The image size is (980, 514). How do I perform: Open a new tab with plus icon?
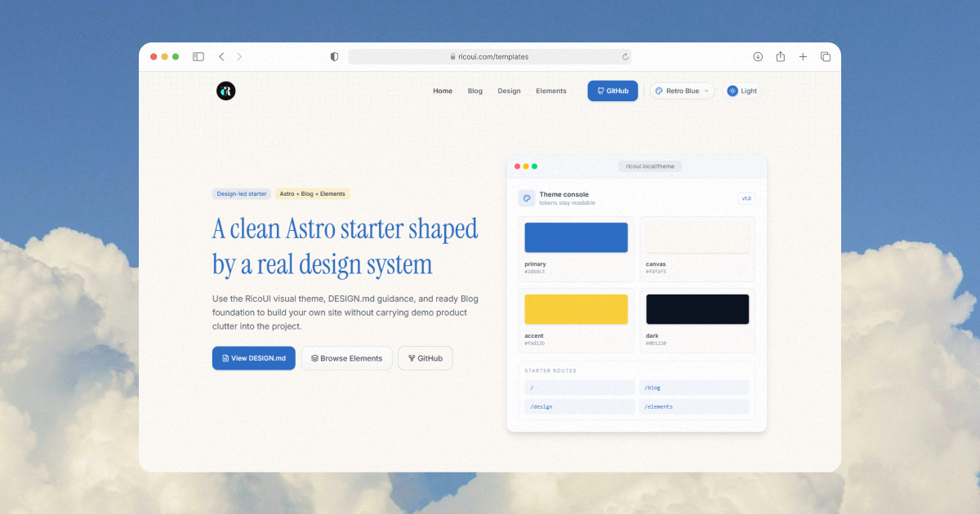tap(803, 57)
